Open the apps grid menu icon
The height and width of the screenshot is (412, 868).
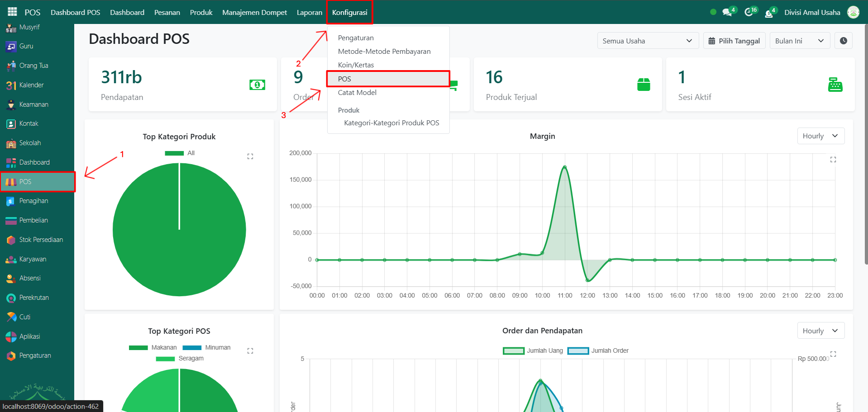point(12,12)
